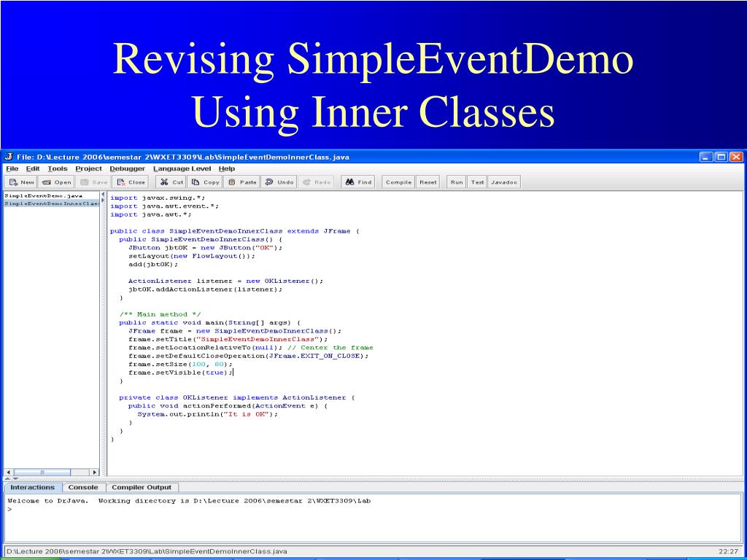Open the Project menu
747x560 pixels.
[88, 168]
